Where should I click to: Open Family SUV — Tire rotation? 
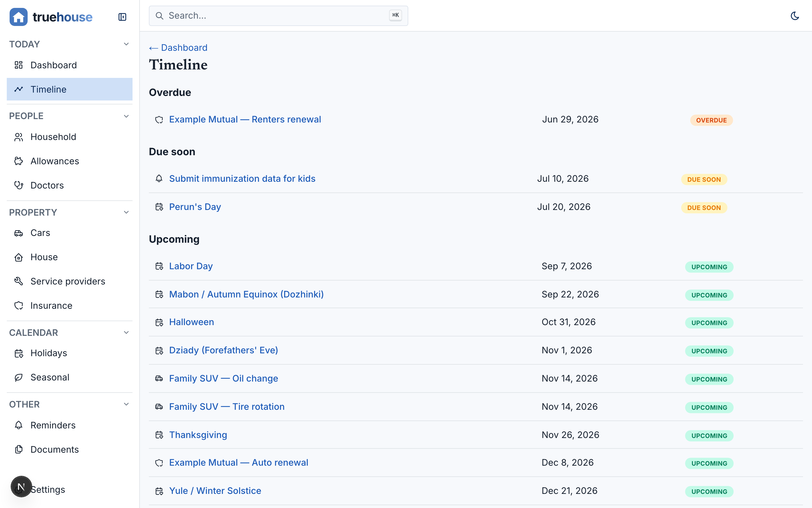coord(227,406)
